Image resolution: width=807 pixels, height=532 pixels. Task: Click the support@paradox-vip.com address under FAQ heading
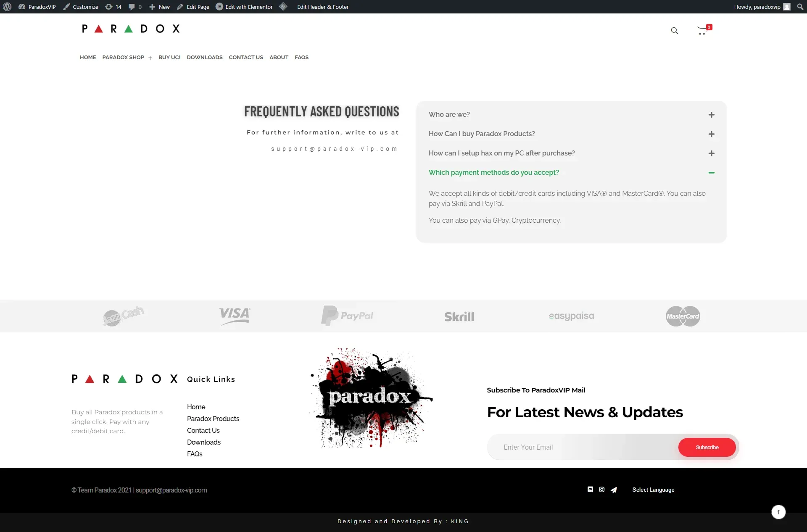334,149
